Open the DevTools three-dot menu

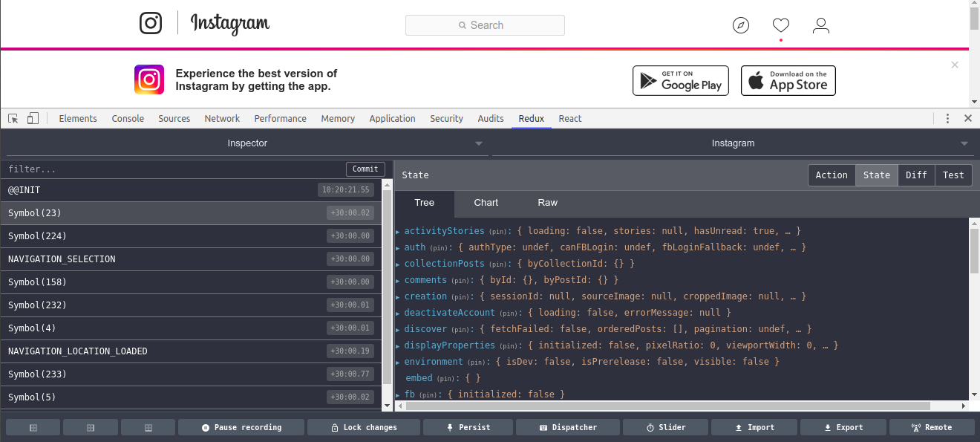click(x=947, y=119)
